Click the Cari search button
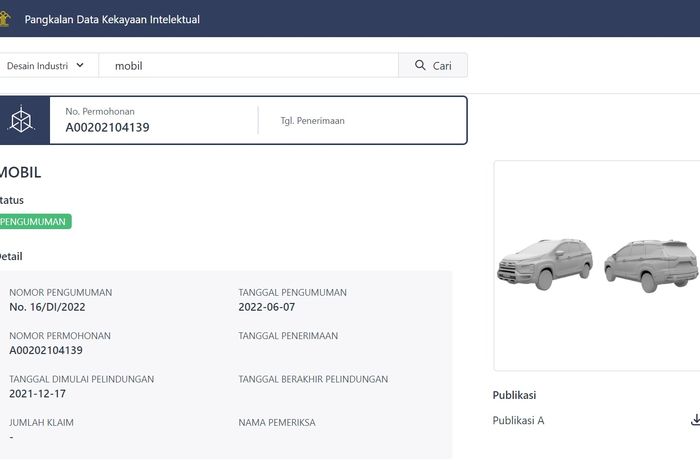This screenshot has height=465, width=700. (433, 66)
